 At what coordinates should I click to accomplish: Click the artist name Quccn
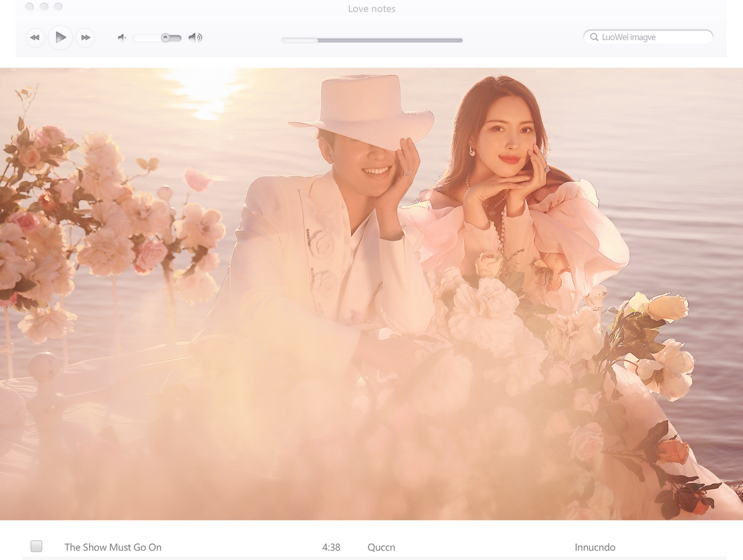pos(381,547)
